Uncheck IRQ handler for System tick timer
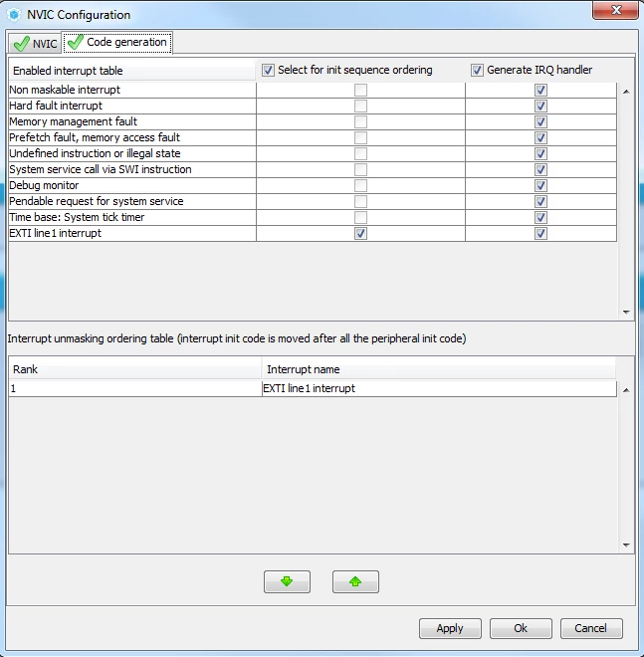This screenshot has height=657, width=644. tap(540, 217)
